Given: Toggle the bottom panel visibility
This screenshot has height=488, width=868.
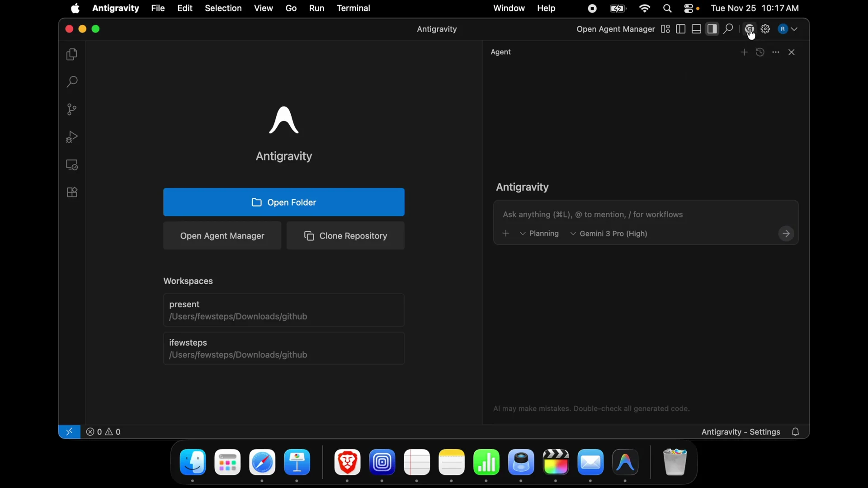Looking at the screenshot, I should (696, 29).
